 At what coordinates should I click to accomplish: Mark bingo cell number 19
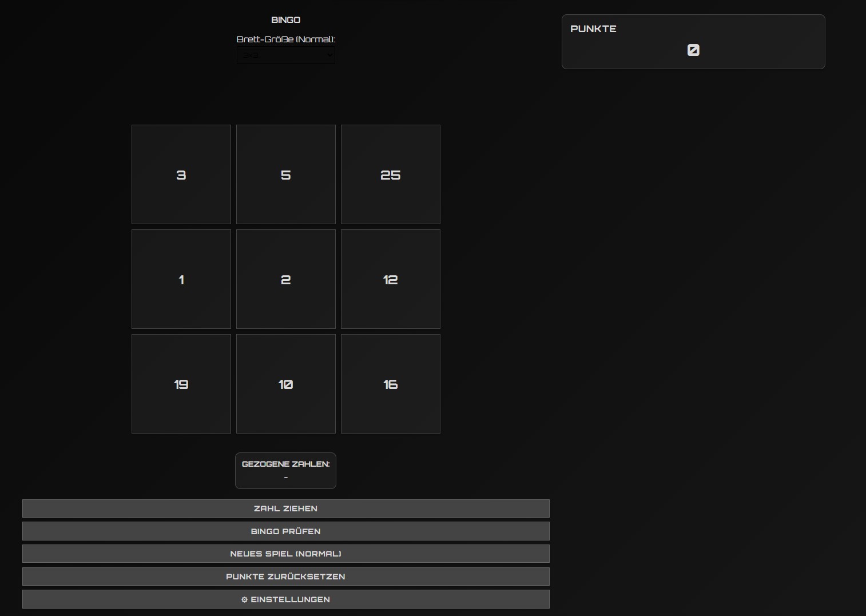[x=181, y=384]
